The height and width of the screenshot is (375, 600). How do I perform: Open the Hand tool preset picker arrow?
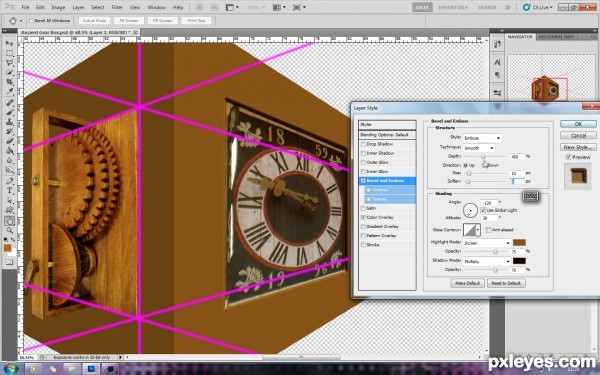pos(21,21)
